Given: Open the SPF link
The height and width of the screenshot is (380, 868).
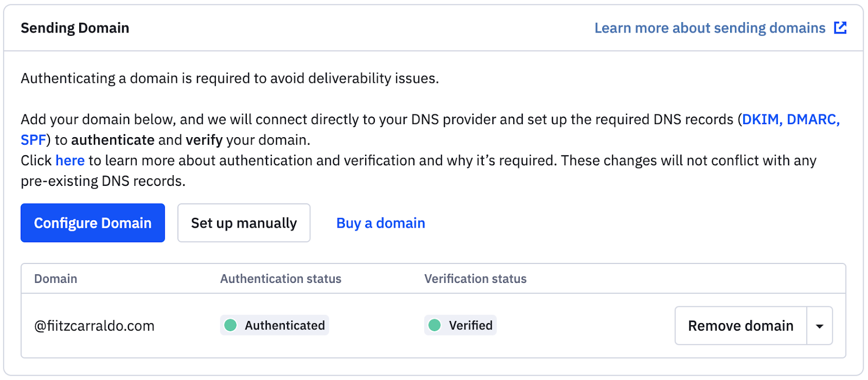Looking at the screenshot, I should tap(33, 140).
